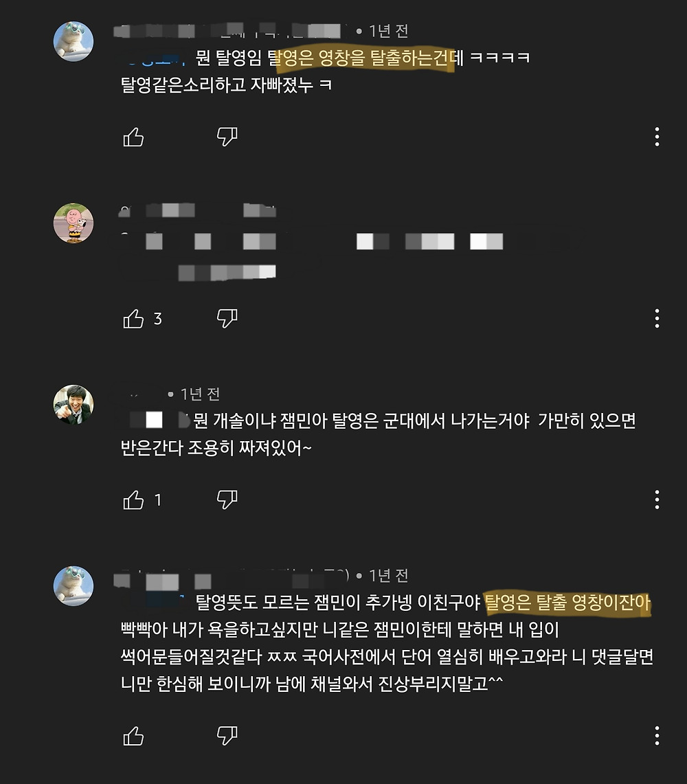This screenshot has height=784, width=687.
Task: Click the mention link before 탈영뜻도 모르는
Action: (153, 603)
